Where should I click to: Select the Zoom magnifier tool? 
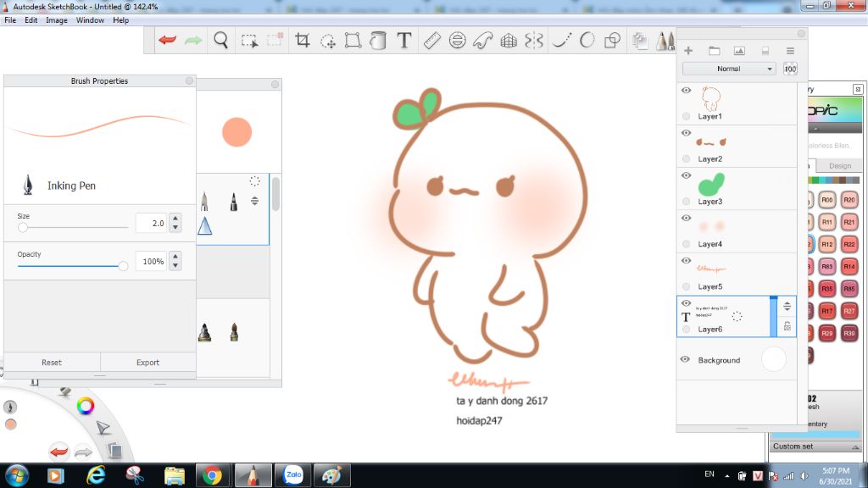[x=221, y=41]
